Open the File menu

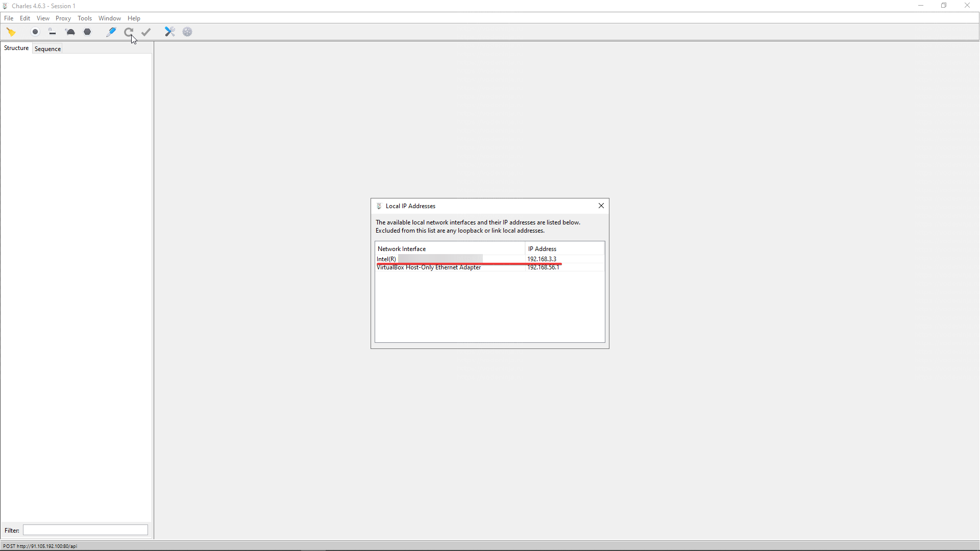9,18
